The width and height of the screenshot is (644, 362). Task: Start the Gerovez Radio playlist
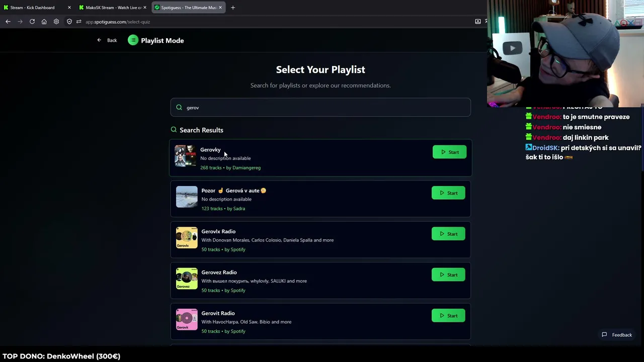448,275
